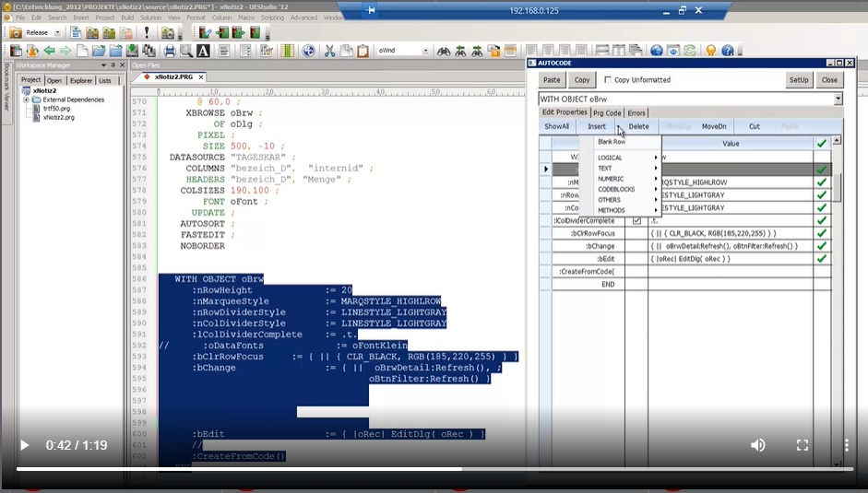
Task: Click the Insert dropdown arrow
Action: 619,126
